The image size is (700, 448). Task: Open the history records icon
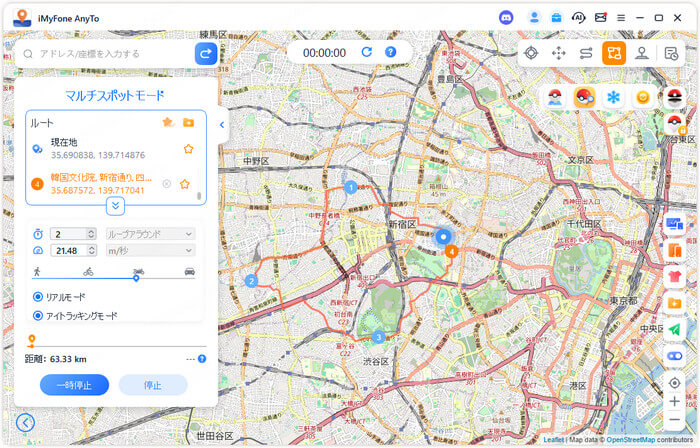[x=672, y=53]
